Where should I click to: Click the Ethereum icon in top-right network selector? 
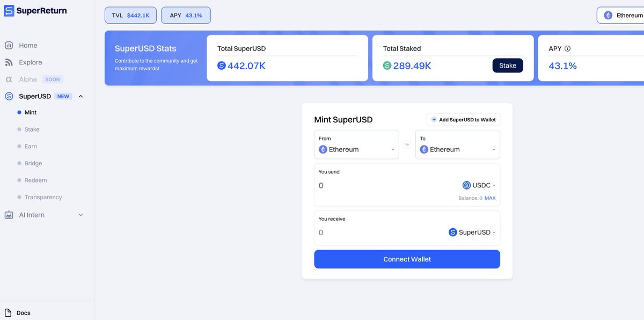(608, 16)
